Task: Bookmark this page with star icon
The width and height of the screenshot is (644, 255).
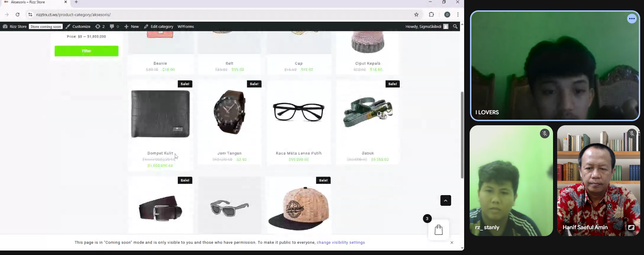Action: (416, 14)
